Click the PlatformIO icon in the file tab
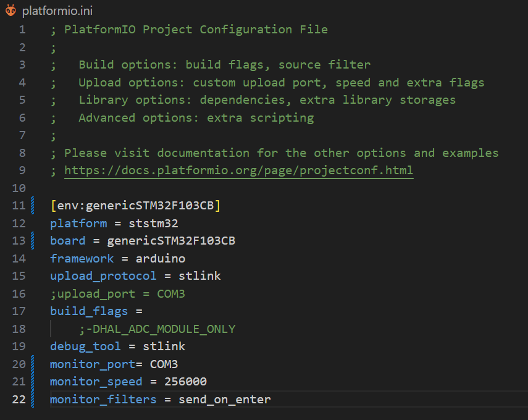Viewport: 528px width, 420px height. point(10,11)
